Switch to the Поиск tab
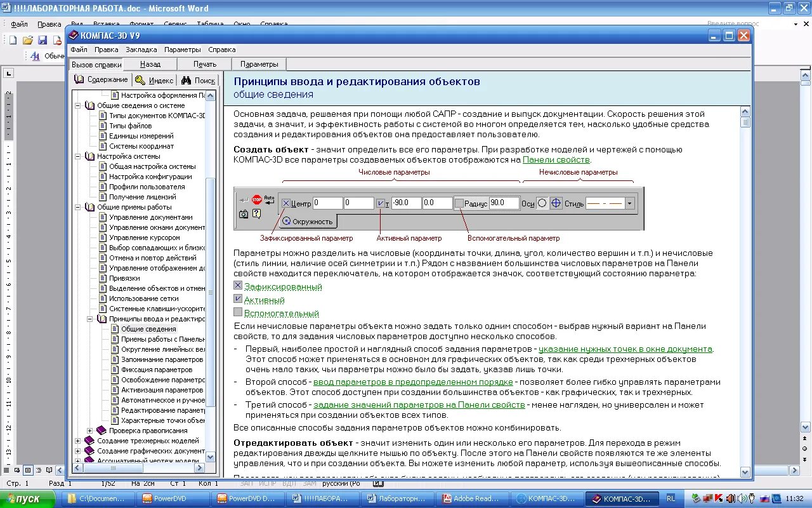Image resolution: width=812 pixels, height=508 pixels. click(x=198, y=81)
